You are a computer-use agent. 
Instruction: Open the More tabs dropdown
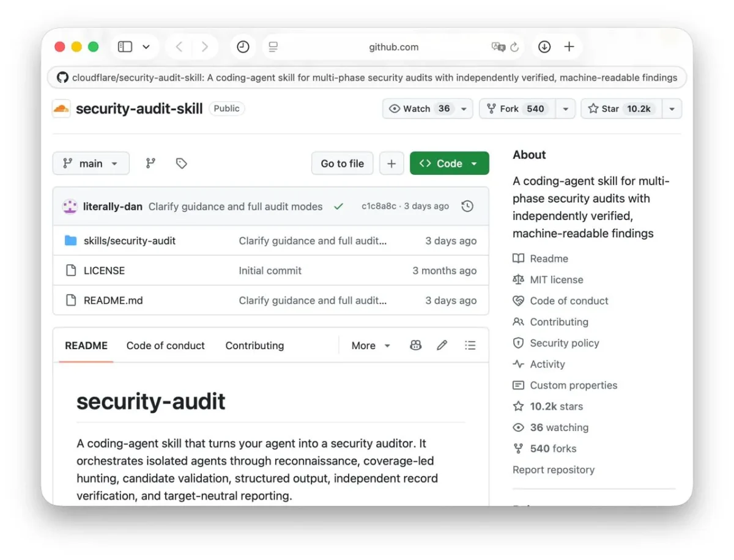click(x=371, y=345)
